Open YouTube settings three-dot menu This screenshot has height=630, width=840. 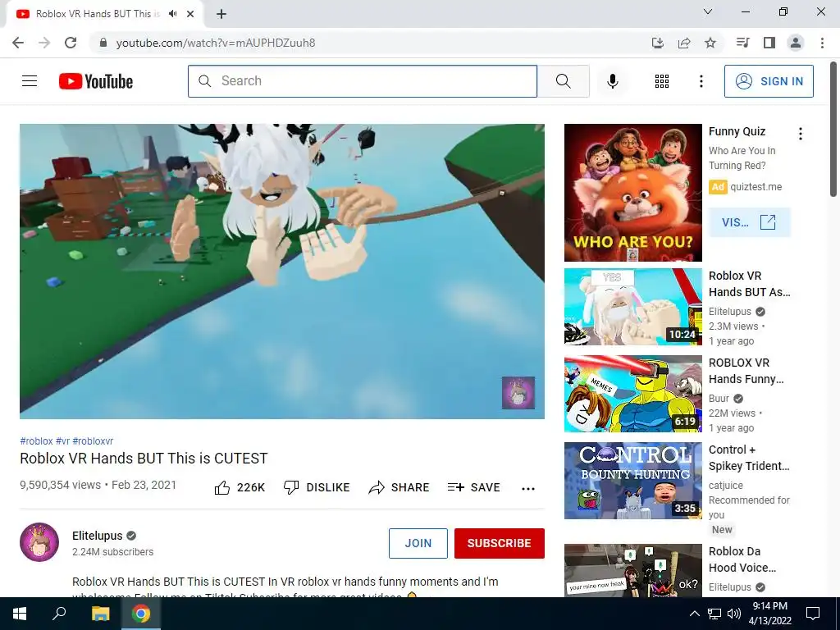[701, 81]
